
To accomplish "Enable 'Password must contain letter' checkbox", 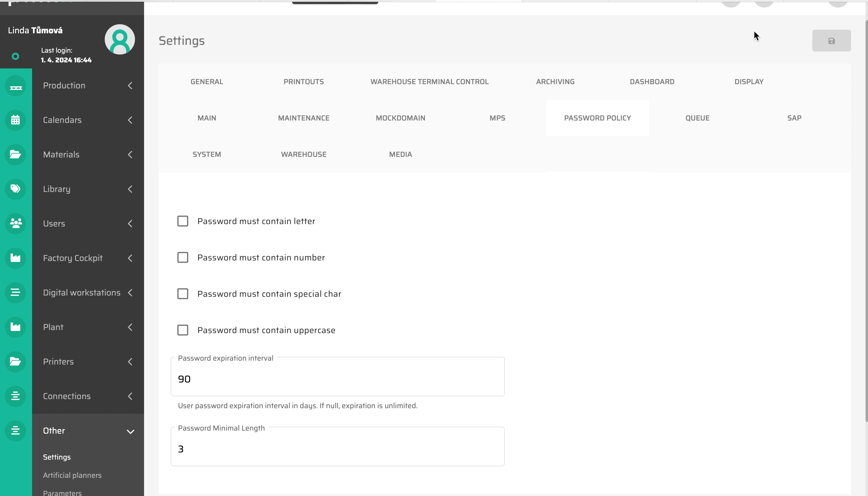I will click(x=183, y=221).
